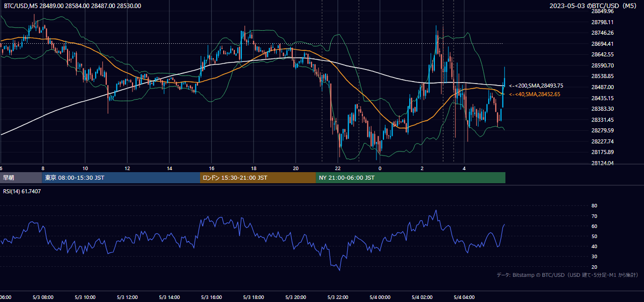This screenshot has height=302, width=644.
Task: Click the <-<200,SMA,28493.75 label
Action: tap(536, 86)
